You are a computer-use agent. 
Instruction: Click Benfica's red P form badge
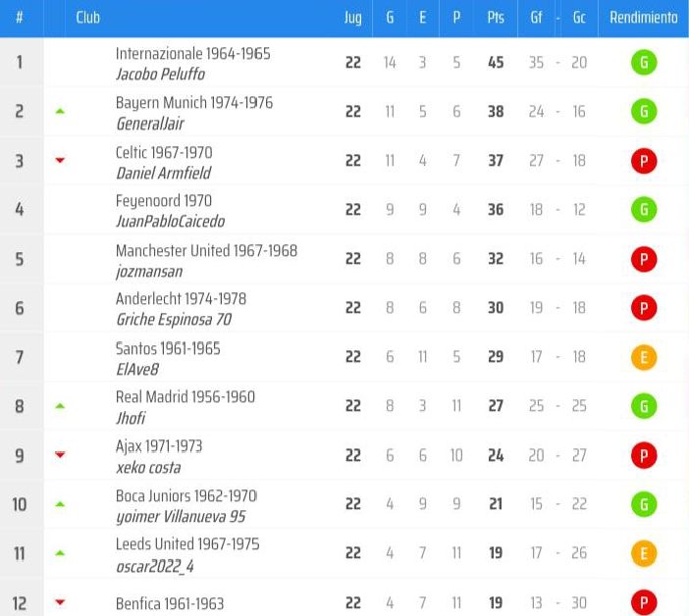(x=644, y=603)
